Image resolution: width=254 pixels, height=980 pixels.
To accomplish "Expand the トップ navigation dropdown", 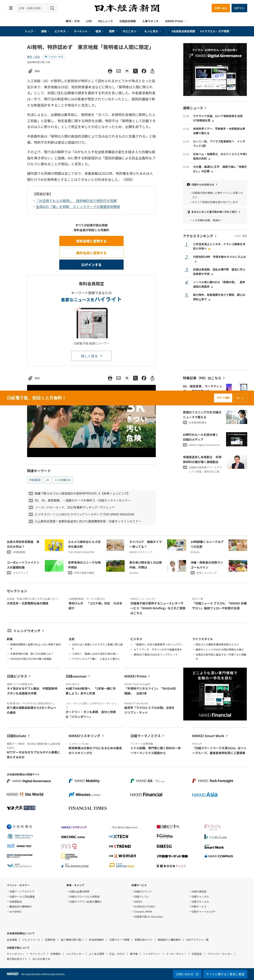I will [30, 31].
